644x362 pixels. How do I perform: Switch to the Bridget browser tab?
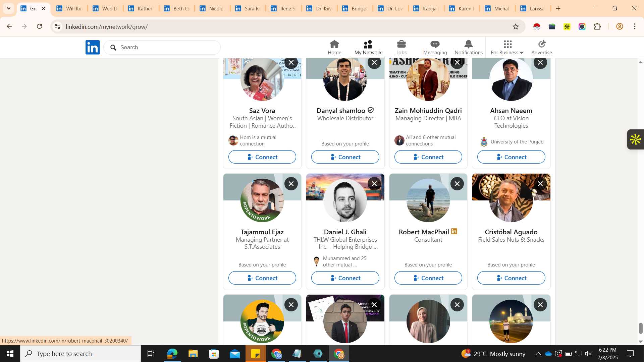(x=355, y=8)
